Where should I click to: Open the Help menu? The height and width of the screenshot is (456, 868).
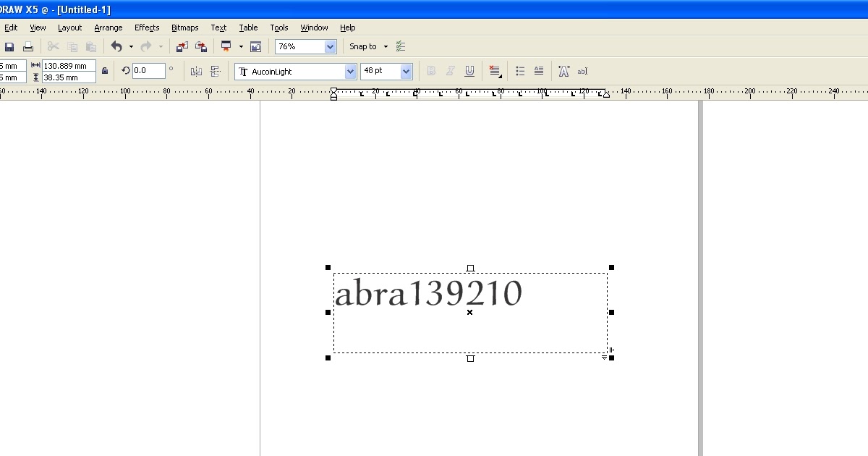[x=348, y=28]
